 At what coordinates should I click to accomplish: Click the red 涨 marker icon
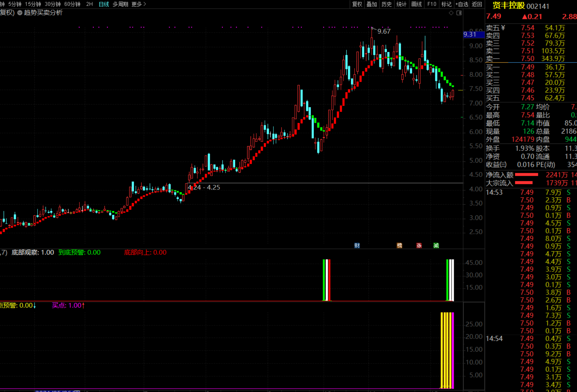pos(419,246)
